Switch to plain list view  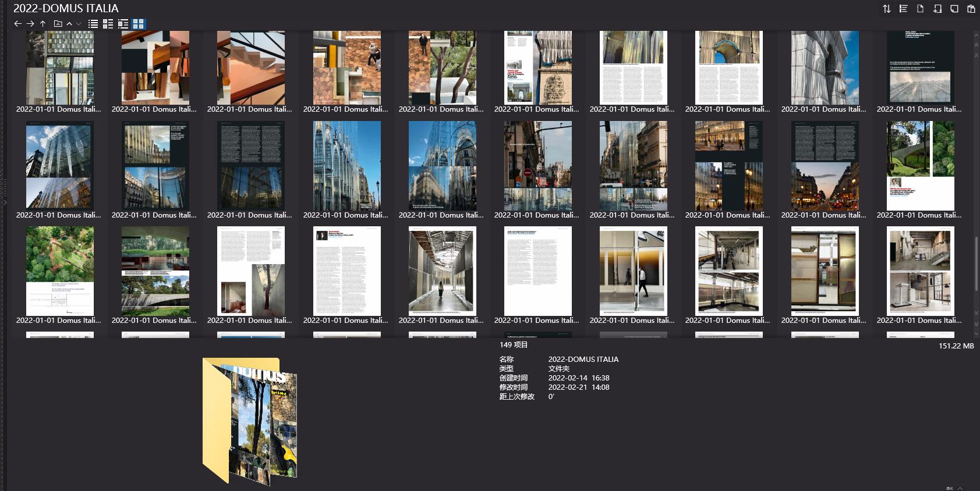(93, 24)
